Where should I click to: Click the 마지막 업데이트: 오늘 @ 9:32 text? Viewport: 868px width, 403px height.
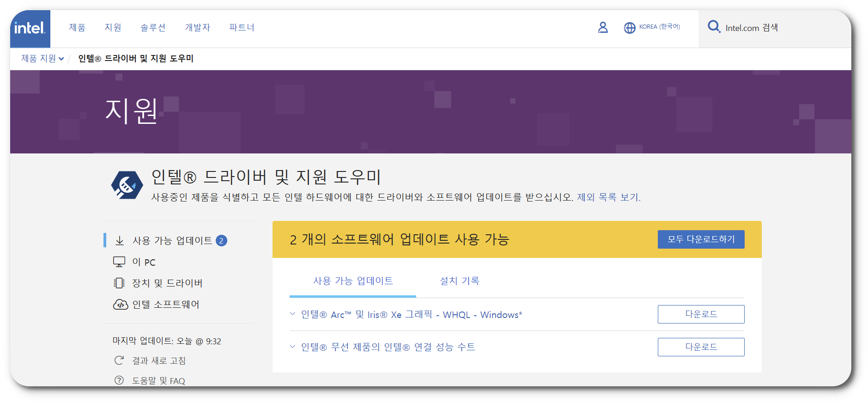pos(167,341)
